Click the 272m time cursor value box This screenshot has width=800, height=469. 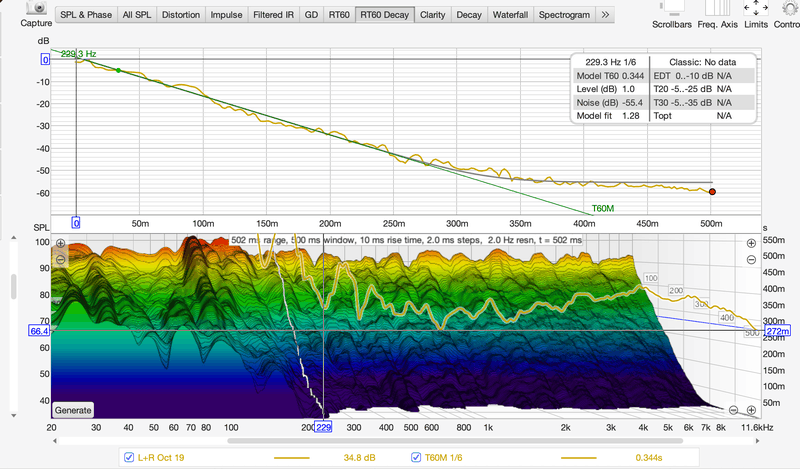(x=777, y=331)
